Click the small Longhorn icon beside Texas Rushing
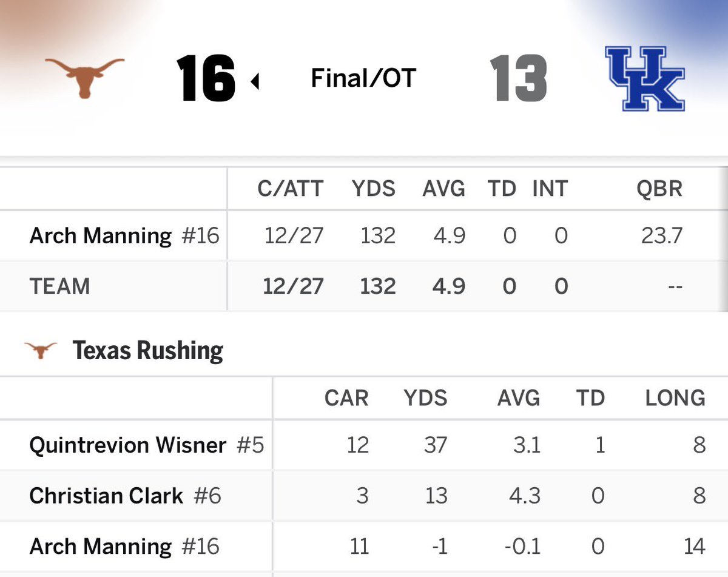This screenshot has width=728, height=577. [41, 350]
